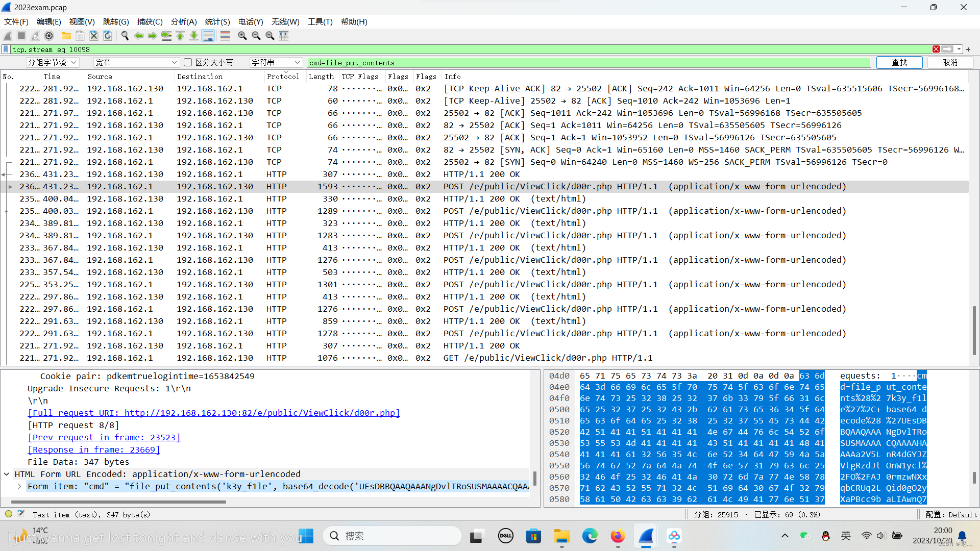Open capture options gear icon
Viewport: 980px width, 551px height.
(49, 36)
